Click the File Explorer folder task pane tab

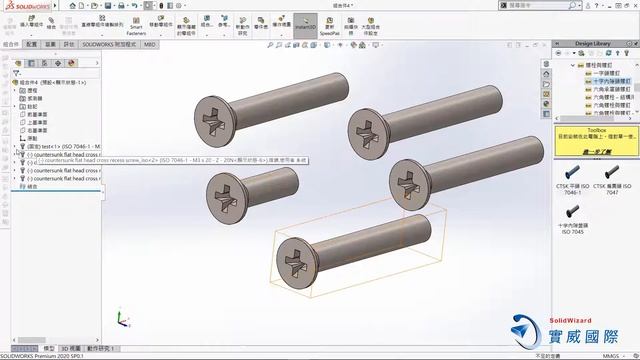coord(547,84)
